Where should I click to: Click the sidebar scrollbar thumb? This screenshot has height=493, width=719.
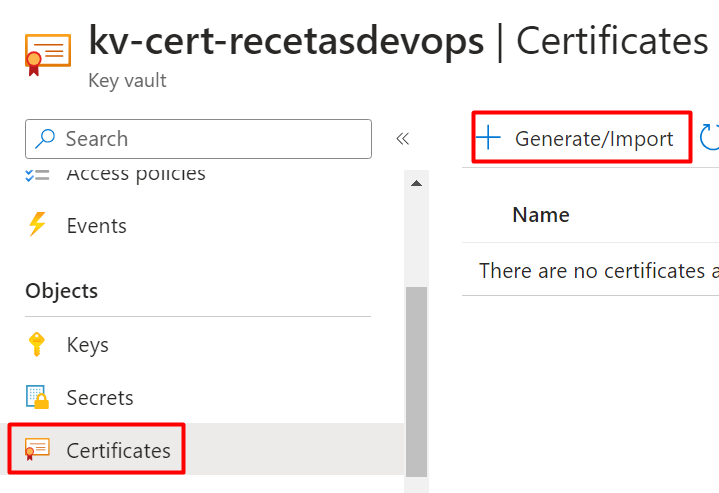click(x=416, y=382)
